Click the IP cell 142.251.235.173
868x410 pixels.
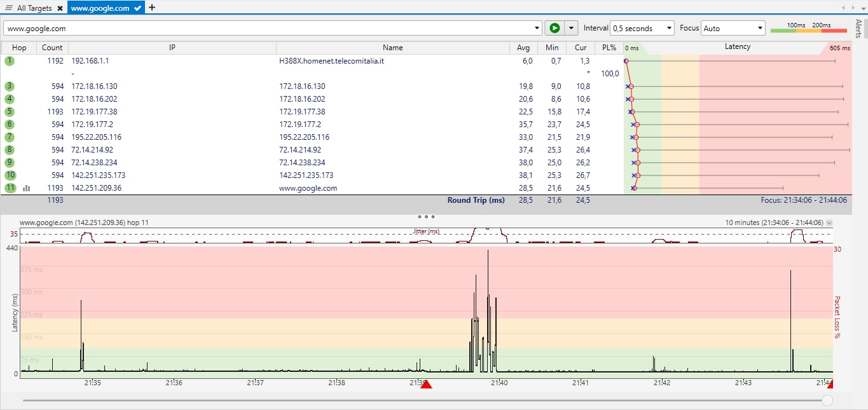coord(99,175)
